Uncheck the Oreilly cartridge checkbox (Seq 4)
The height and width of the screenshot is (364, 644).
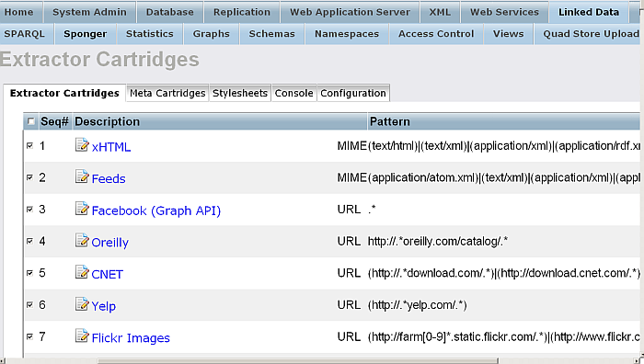pyautogui.click(x=29, y=241)
